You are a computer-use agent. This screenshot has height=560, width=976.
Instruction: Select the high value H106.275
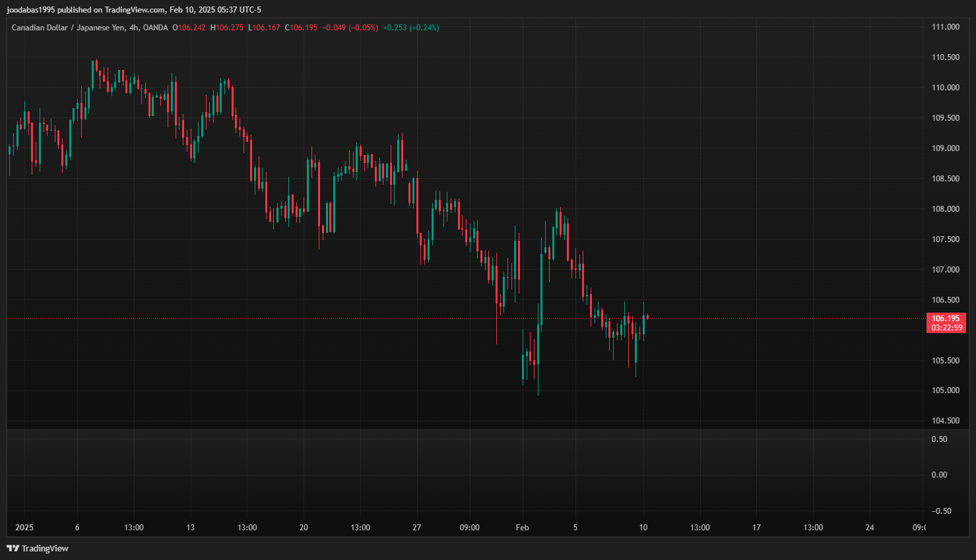pyautogui.click(x=227, y=28)
